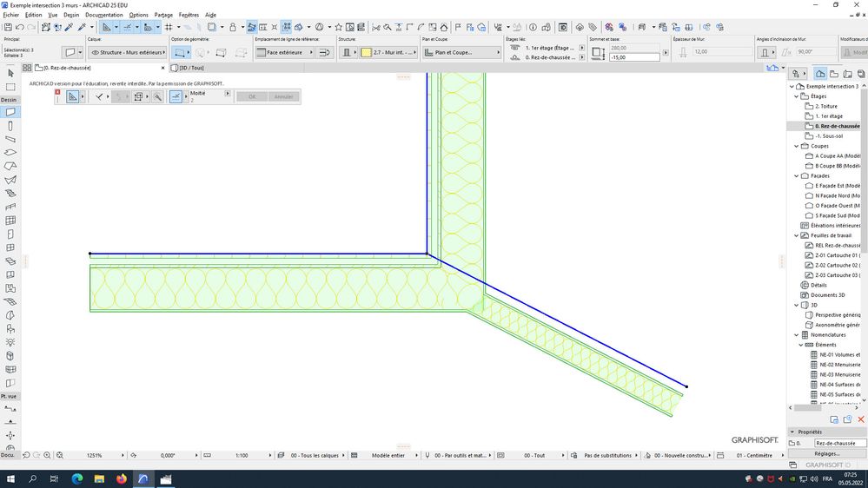Image resolution: width=868 pixels, height=488 pixels.
Task: Click the OK button in the pet palette
Action: [252, 96]
